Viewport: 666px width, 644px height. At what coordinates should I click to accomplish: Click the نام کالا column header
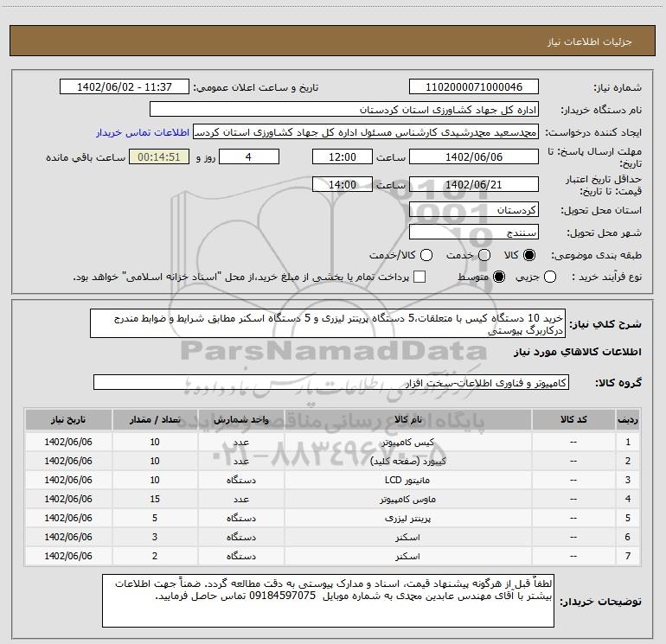tap(407, 419)
